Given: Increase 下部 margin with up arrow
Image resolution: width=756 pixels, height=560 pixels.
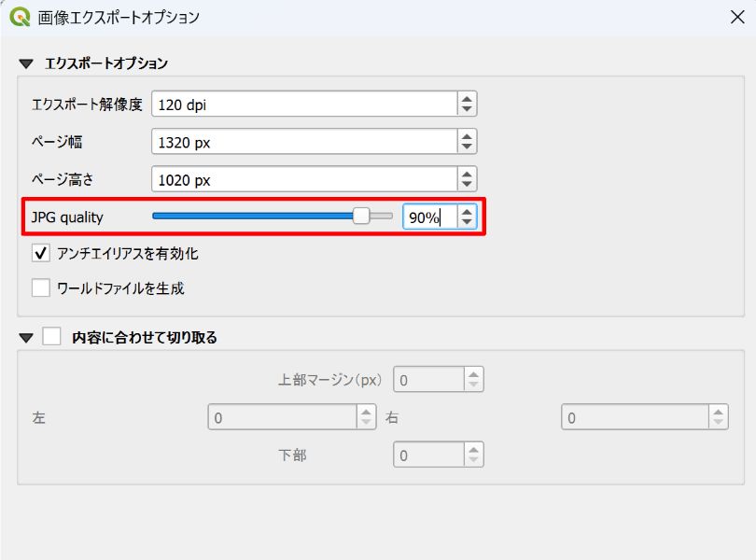Looking at the screenshot, I should click(473, 449).
